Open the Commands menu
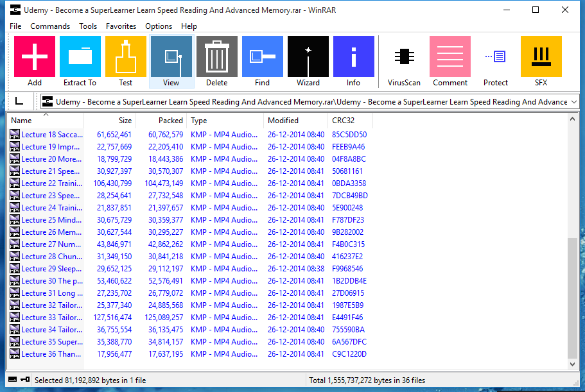585x392 pixels. point(50,26)
